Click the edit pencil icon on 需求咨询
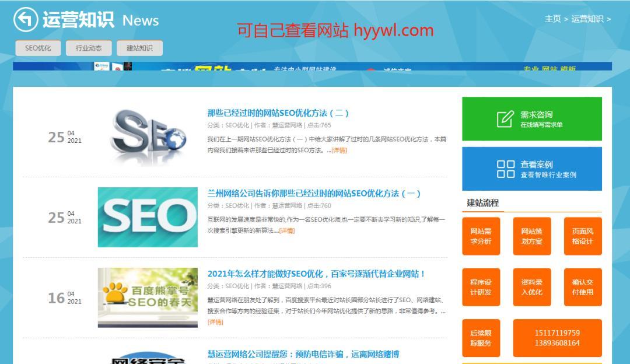 click(505, 119)
